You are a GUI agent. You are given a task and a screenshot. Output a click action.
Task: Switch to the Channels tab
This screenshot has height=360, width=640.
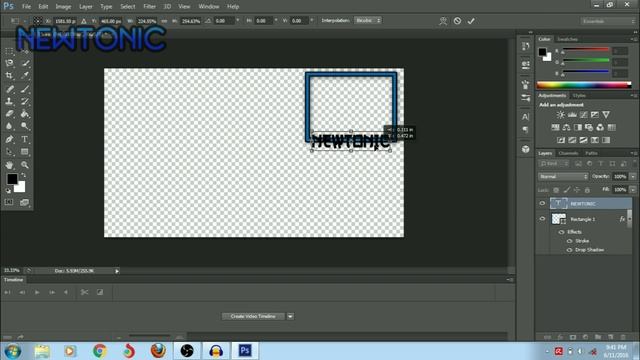click(568, 153)
